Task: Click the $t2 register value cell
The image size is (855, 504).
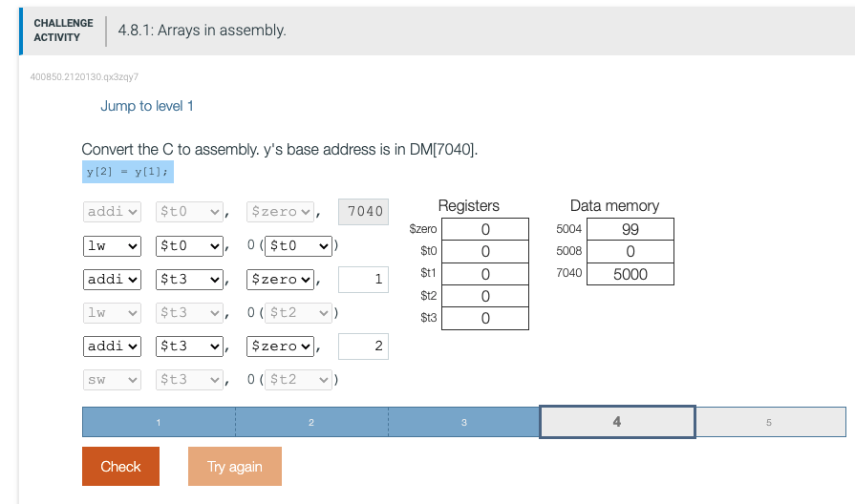Action: pos(485,296)
